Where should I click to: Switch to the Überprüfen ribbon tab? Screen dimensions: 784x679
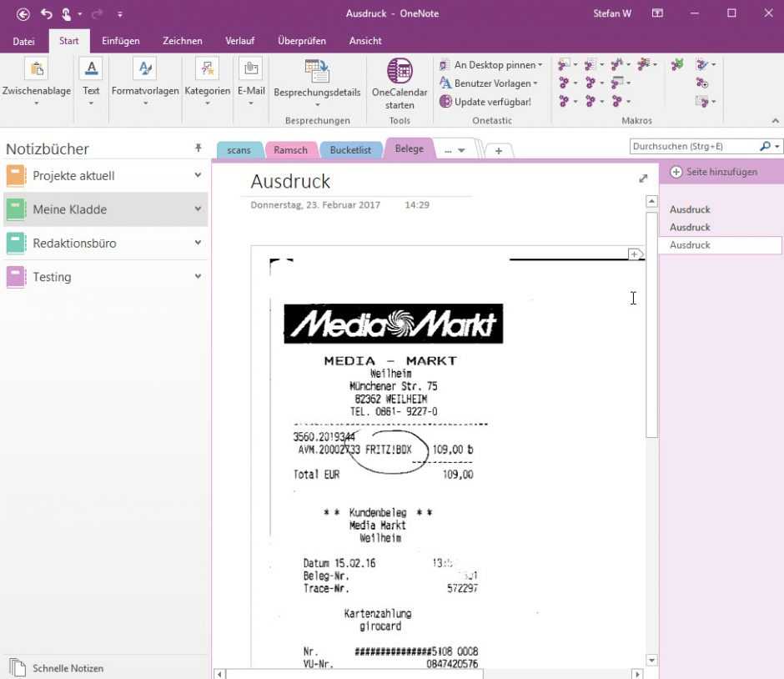coord(301,41)
